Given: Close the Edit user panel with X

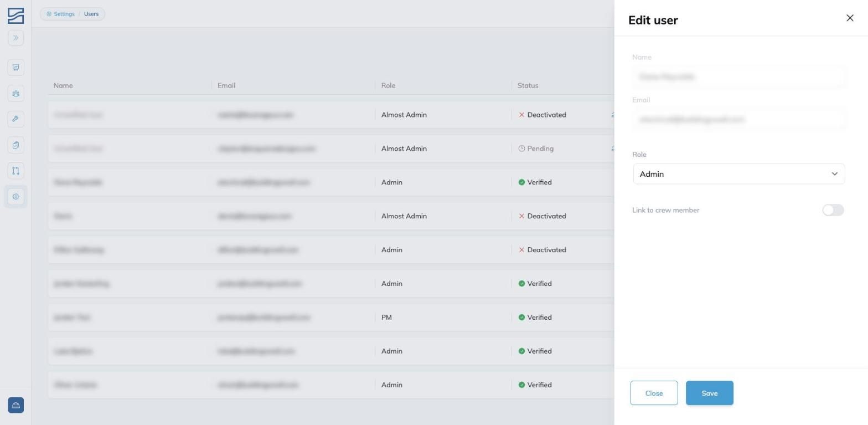Looking at the screenshot, I should click(850, 18).
